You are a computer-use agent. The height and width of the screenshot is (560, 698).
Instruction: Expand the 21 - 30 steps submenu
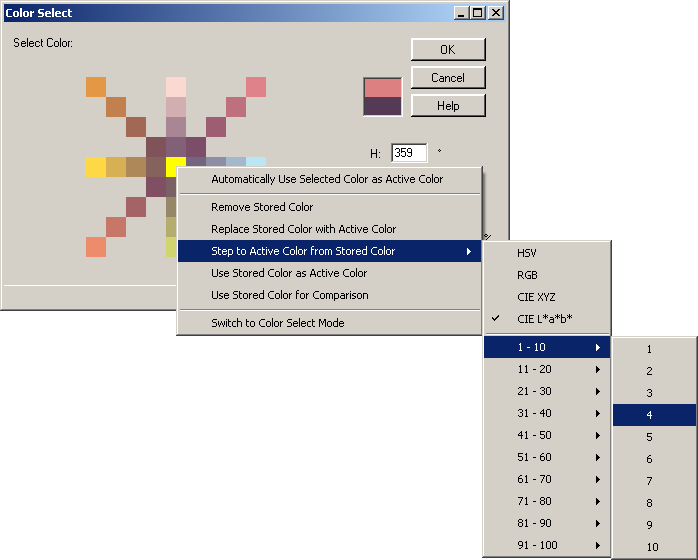click(x=547, y=391)
